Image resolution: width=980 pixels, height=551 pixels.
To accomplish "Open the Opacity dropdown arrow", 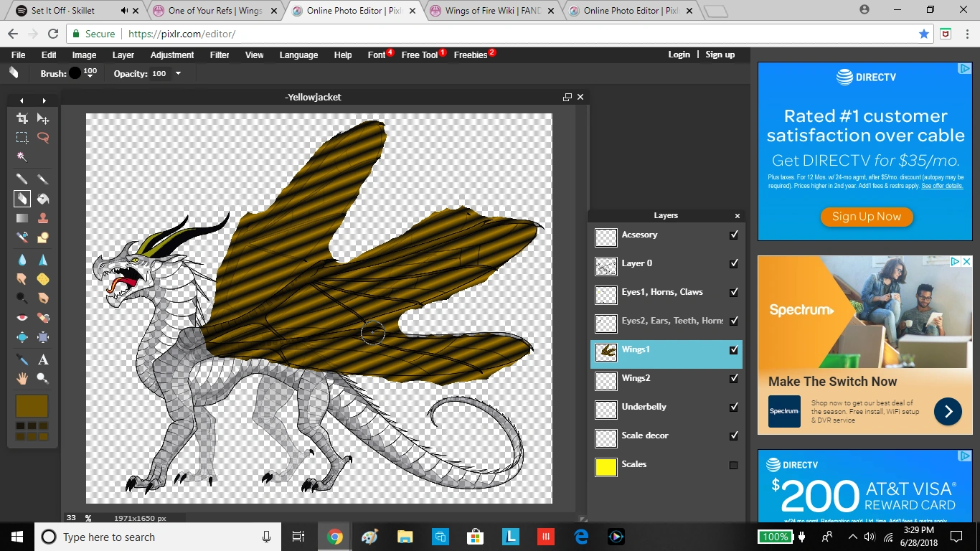I will [x=178, y=74].
